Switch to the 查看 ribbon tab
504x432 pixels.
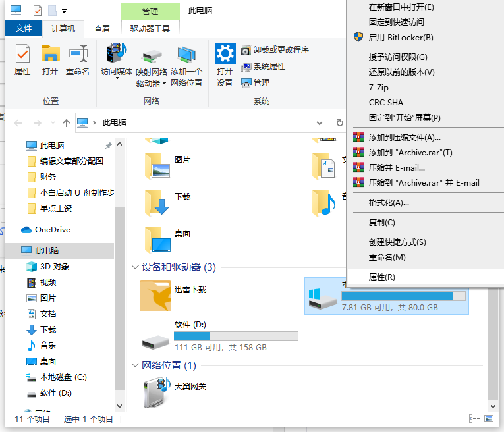point(102,29)
